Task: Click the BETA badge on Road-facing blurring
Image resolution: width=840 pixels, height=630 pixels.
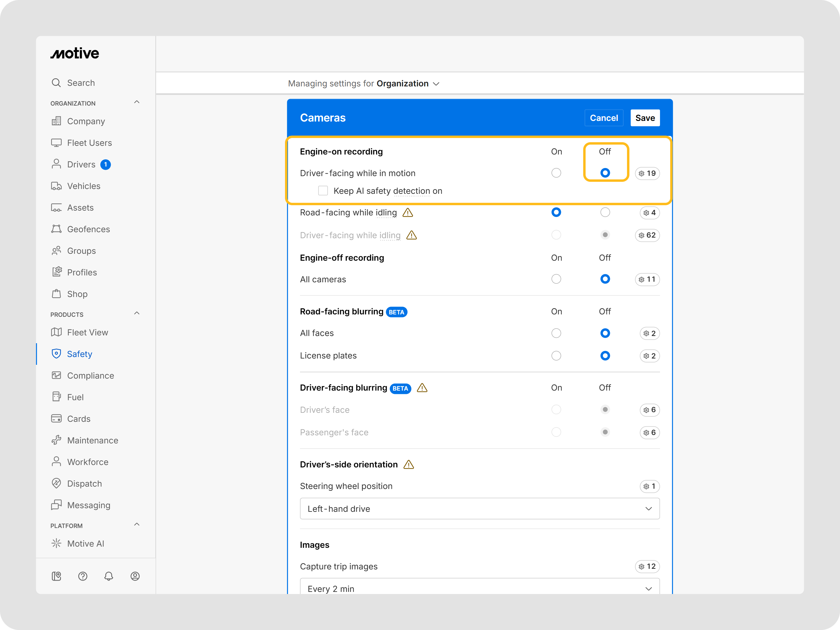Action: coord(397,312)
